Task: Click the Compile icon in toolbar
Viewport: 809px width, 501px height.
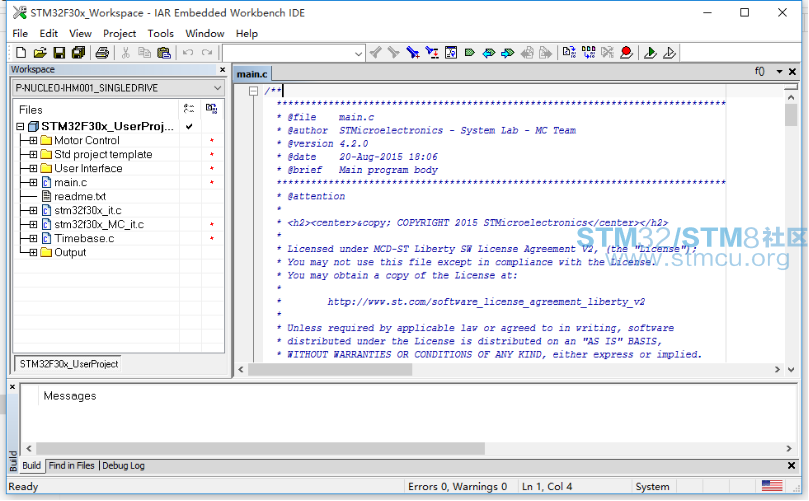Action: 567,52
